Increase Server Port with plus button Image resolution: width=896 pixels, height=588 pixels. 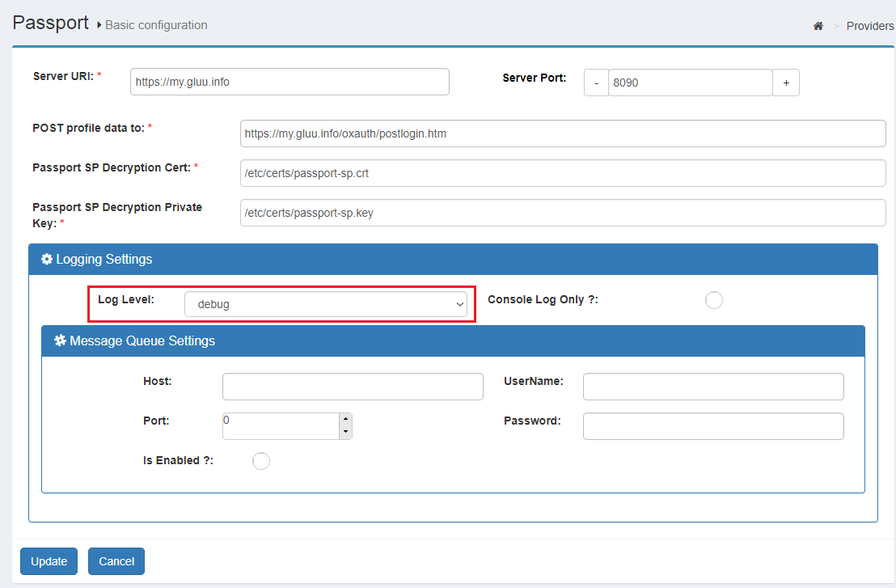786,82
